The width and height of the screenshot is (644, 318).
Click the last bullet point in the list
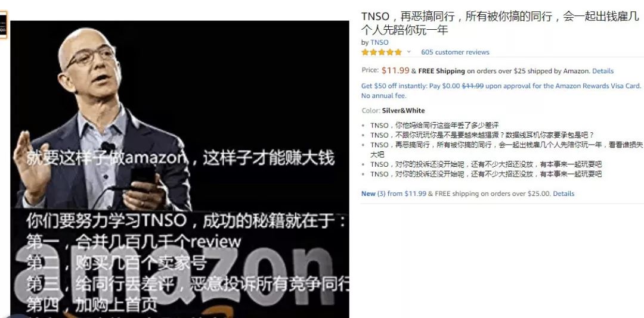click(x=486, y=174)
